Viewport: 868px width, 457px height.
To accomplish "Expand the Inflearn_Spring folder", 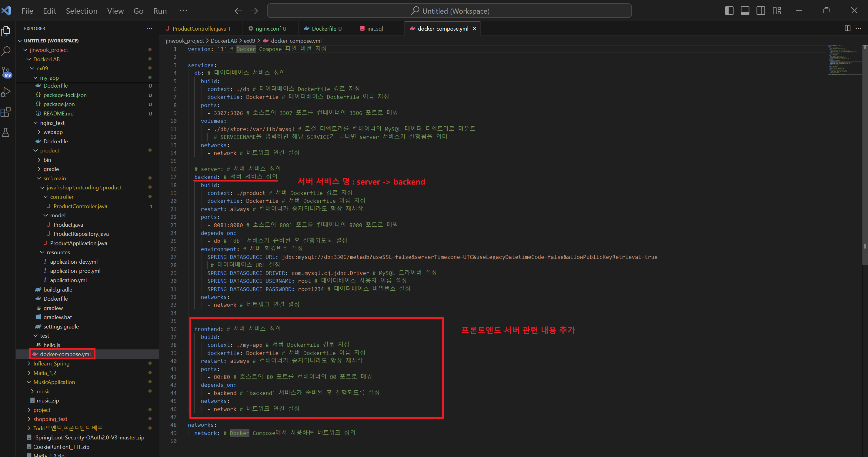I will (51, 363).
